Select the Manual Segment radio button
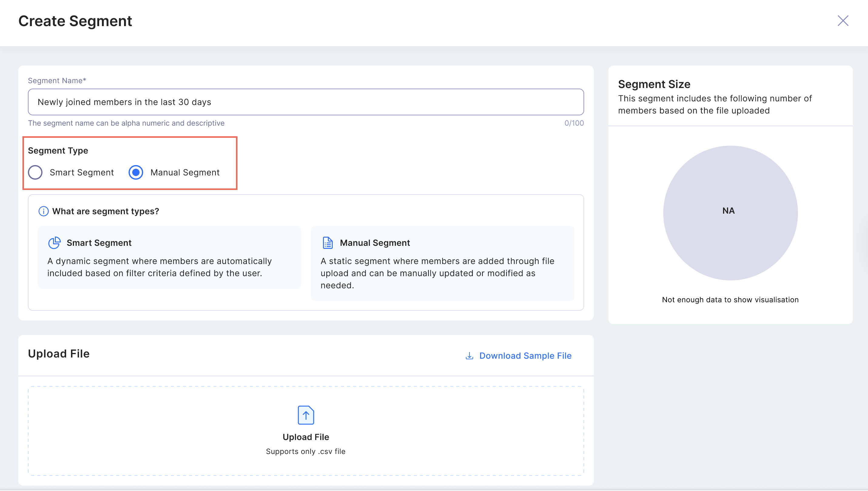 coord(136,172)
